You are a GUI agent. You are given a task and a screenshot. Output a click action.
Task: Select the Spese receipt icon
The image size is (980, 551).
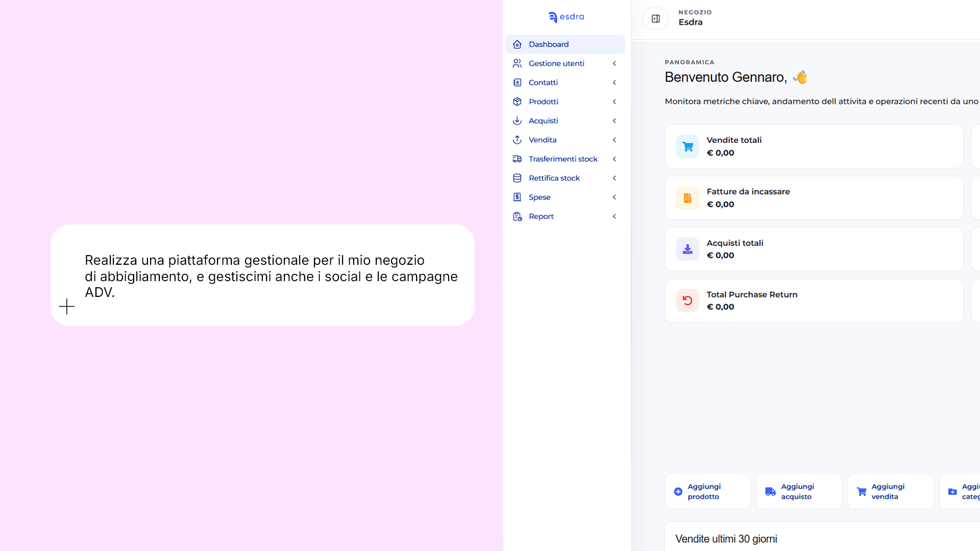coord(517,197)
